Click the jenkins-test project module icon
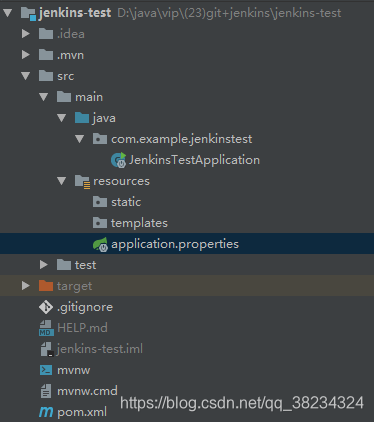Viewport: 374px width, 422px height. pyautogui.click(x=28, y=13)
